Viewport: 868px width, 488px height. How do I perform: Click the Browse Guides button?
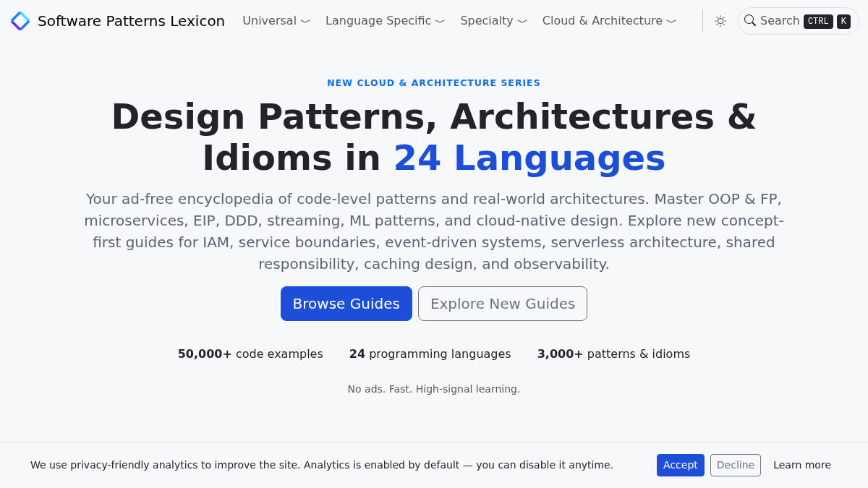coord(346,304)
